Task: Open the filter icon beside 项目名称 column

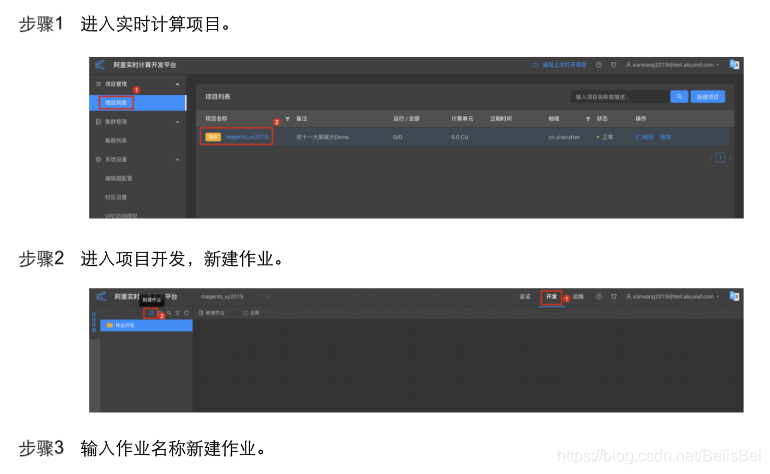Action: pyautogui.click(x=288, y=119)
